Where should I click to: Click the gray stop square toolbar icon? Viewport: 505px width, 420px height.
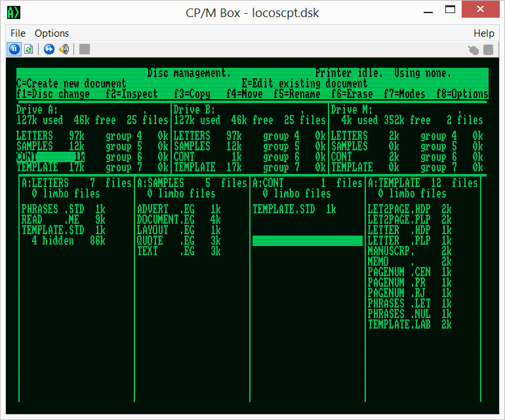click(85, 49)
